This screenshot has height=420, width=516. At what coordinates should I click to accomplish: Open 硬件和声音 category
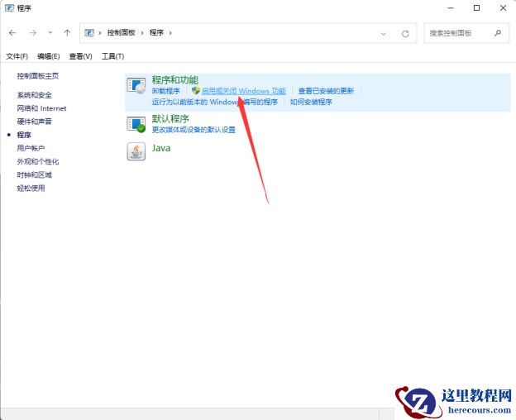35,122
